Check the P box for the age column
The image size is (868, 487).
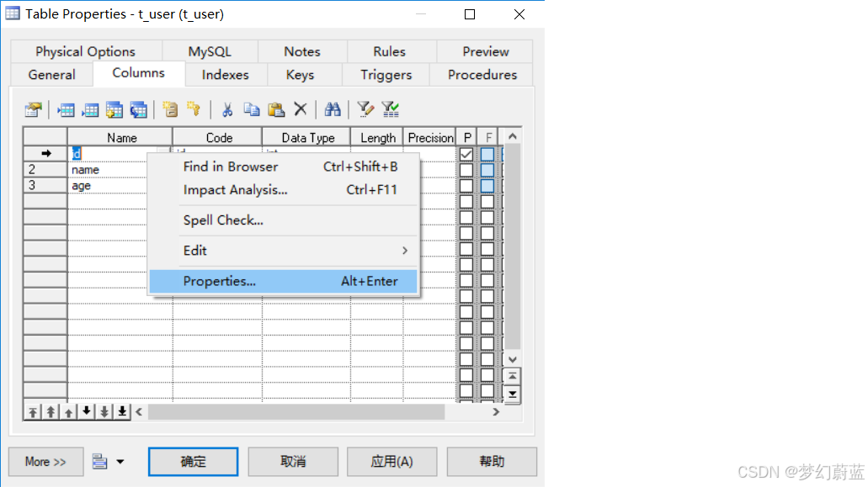point(466,185)
